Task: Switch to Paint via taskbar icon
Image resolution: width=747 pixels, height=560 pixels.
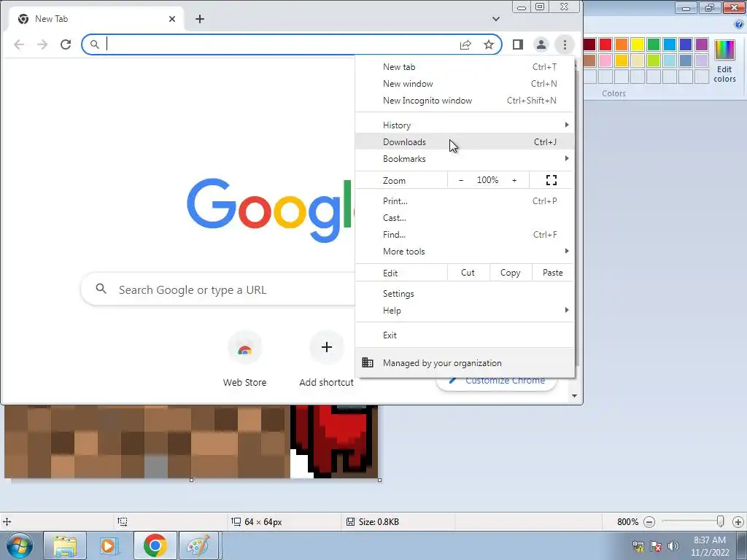Action: (198, 545)
